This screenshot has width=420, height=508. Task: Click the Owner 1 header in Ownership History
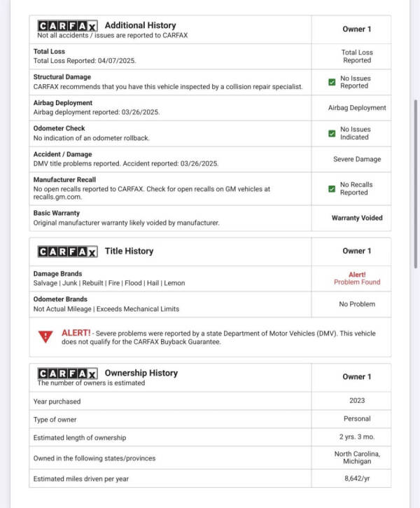click(357, 377)
